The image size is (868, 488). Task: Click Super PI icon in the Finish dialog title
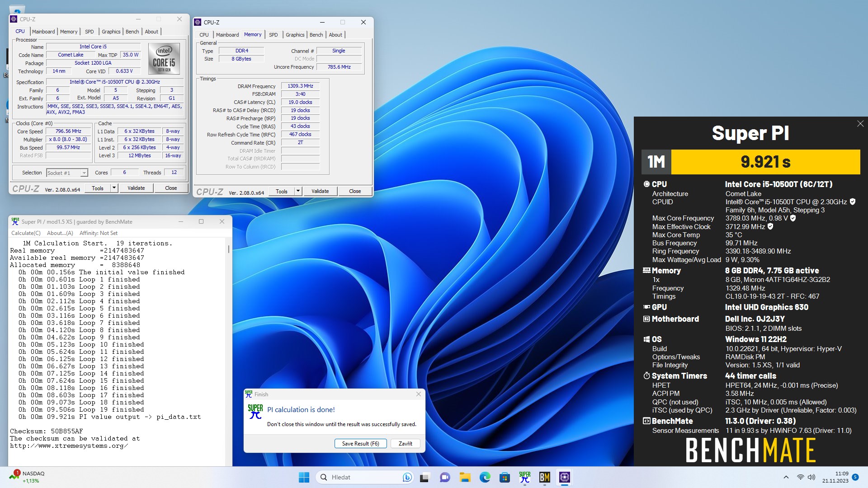click(x=249, y=394)
